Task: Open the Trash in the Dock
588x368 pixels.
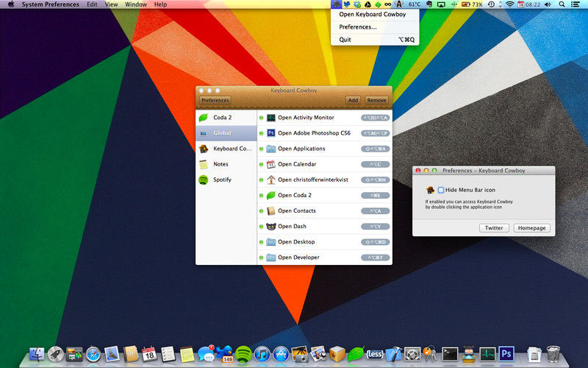Action: click(553, 354)
